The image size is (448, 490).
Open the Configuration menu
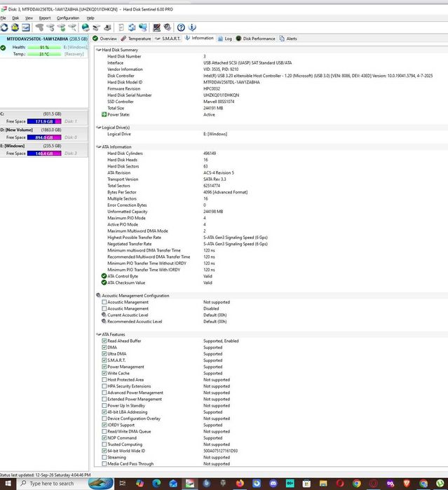click(x=68, y=18)
